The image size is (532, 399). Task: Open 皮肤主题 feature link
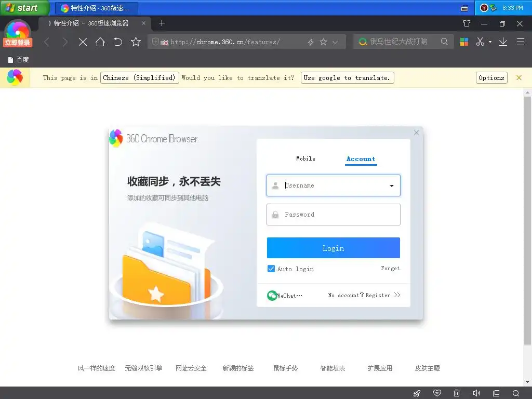(x=427, y=368)
